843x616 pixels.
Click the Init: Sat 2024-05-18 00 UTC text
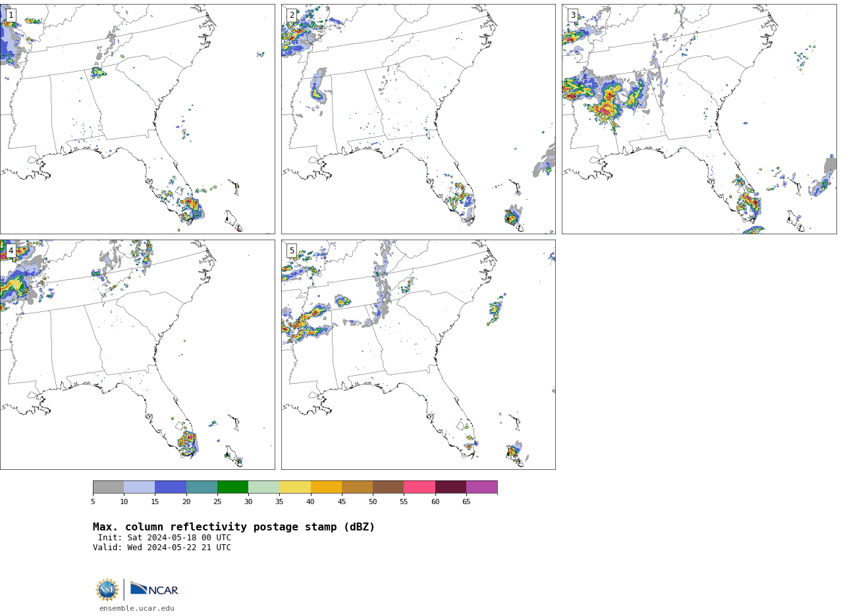click(165, 538)
